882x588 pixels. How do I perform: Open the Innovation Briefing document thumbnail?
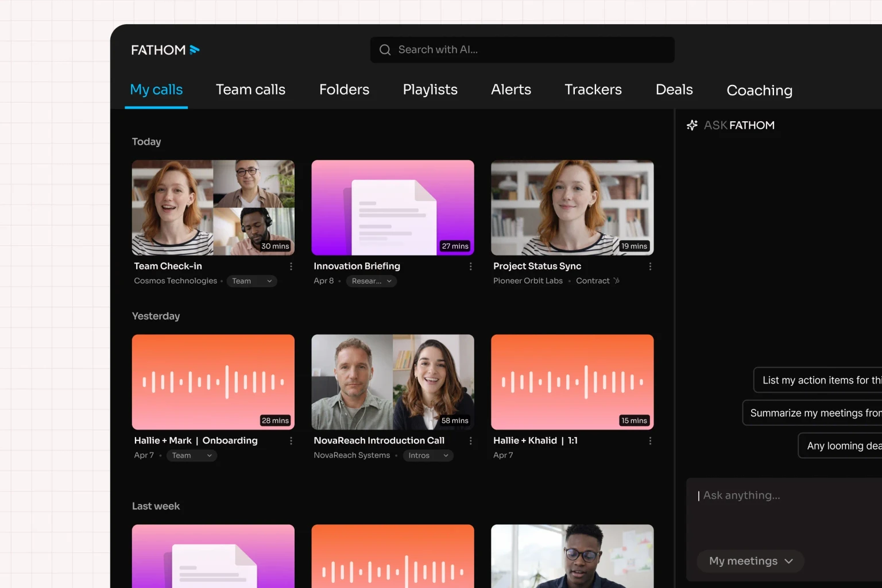393,207
